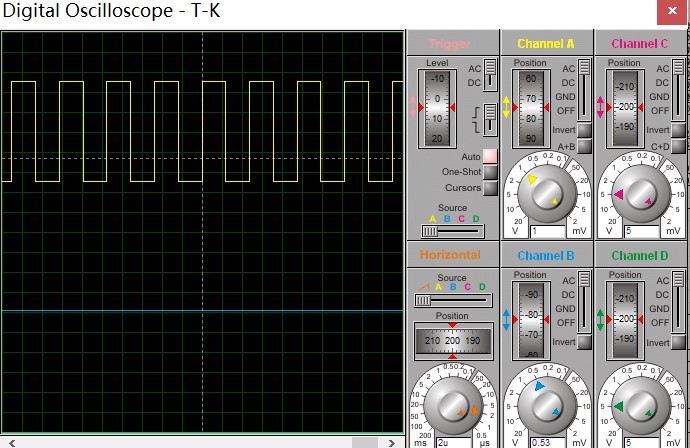Click Channel B blue position arrow icon
690x448 pixels.
pyautogui.click(x=506, y=319)
